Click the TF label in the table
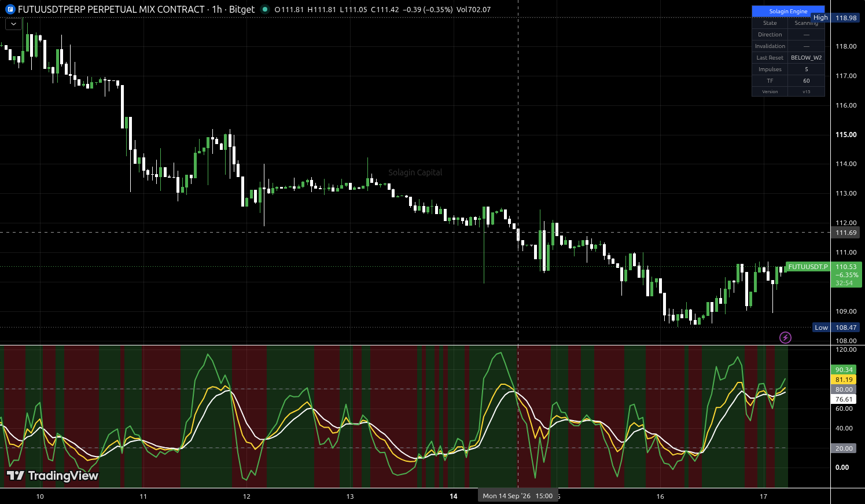 (770, 81)
